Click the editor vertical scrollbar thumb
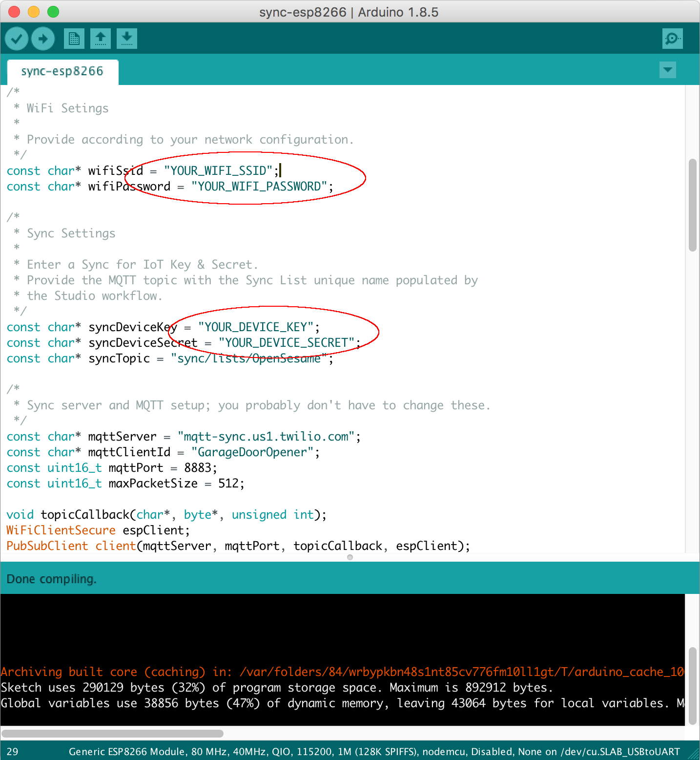Screen dimensions: 700x760 [692, 205]
